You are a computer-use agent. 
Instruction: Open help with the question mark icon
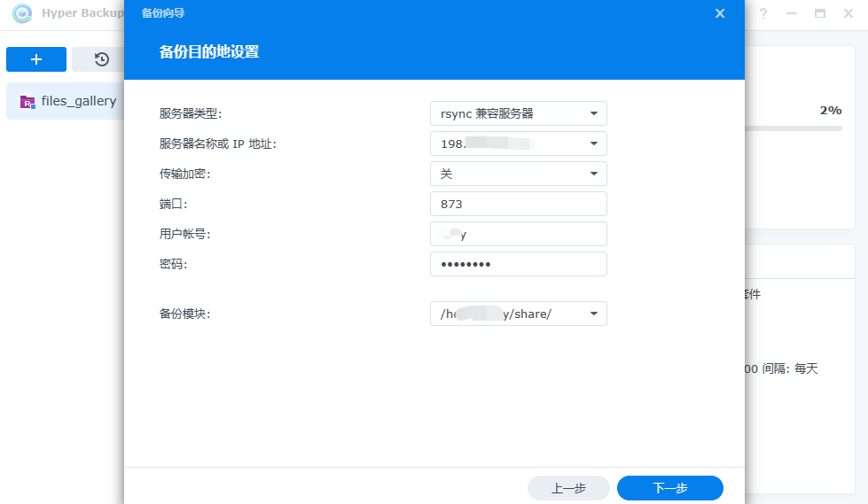click(x=762, y=13)
